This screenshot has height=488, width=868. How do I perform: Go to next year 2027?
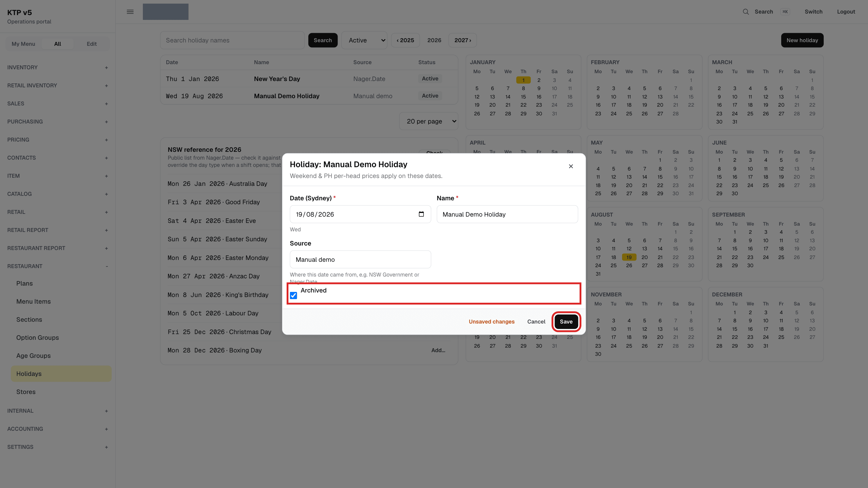pyautogui.click(x=463, y=40)
